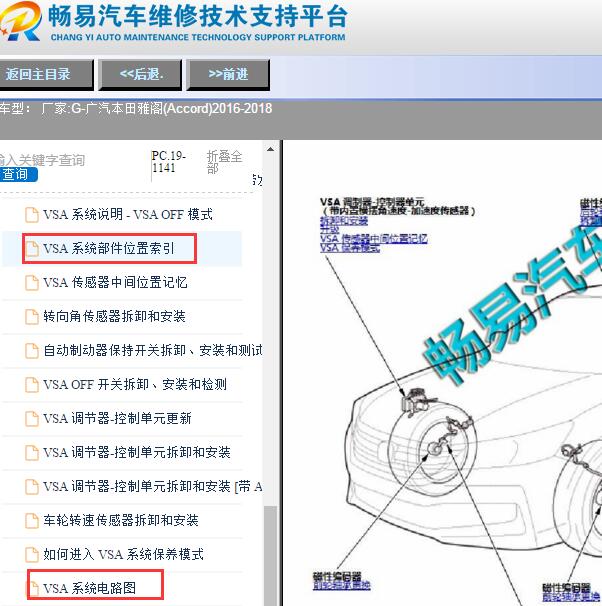
Task: Open the 前轮轴承更换 link under 磁性编码器
Action: point(342,586)
